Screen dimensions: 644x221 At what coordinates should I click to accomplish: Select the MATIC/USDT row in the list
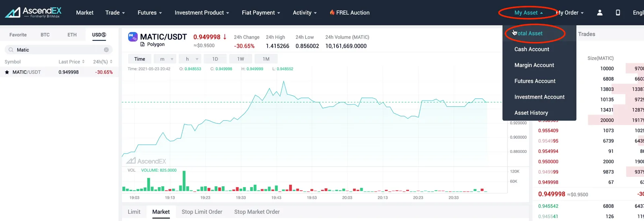pyautogui.click(x=59, y=72)
